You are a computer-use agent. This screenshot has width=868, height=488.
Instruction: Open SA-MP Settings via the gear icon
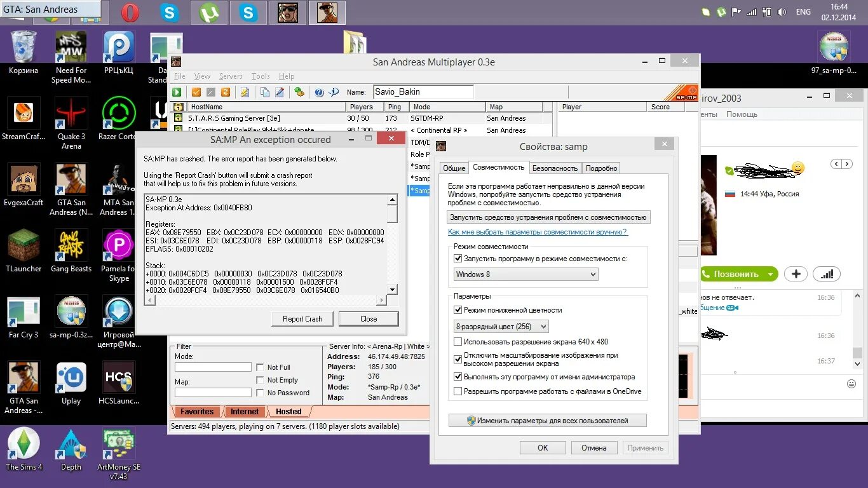point(299,92)
